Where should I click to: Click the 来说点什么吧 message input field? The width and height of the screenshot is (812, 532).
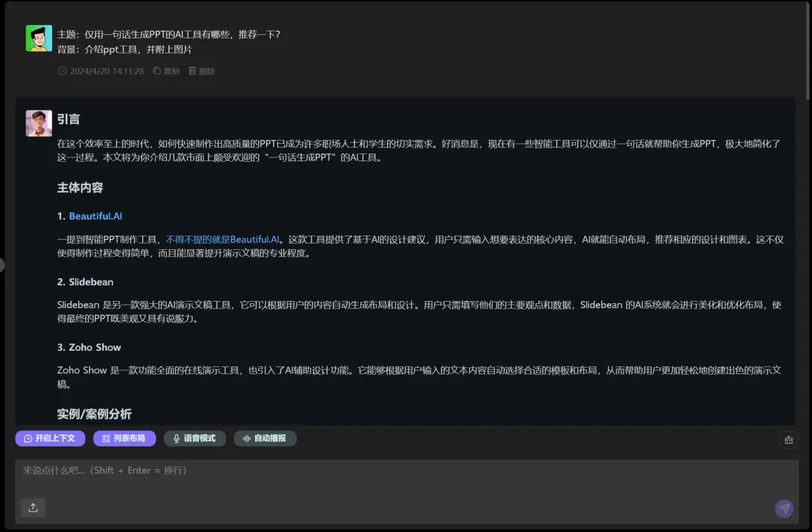coord(301,470)
